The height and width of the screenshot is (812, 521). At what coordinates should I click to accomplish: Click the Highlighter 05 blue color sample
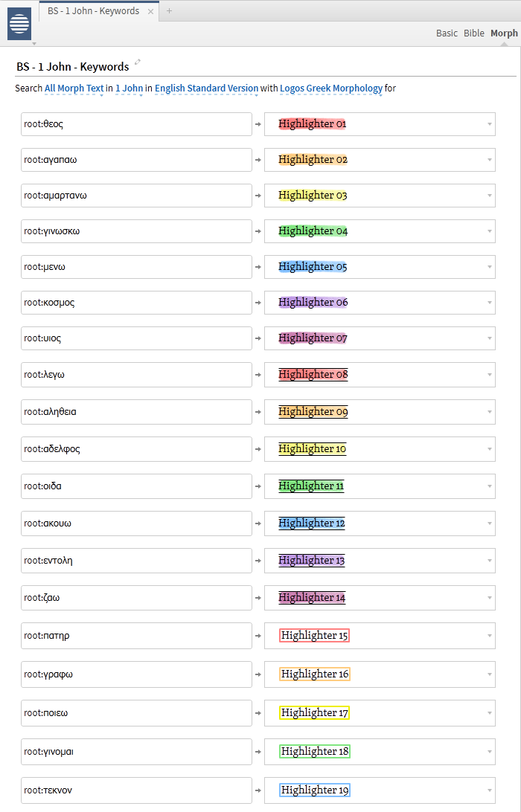click(313, 267)
